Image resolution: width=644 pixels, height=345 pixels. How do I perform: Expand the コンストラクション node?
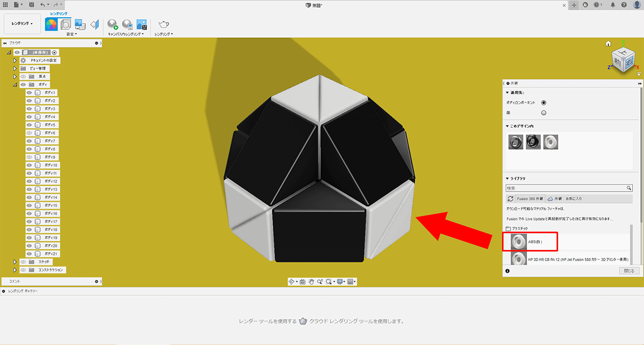(16, 270)
